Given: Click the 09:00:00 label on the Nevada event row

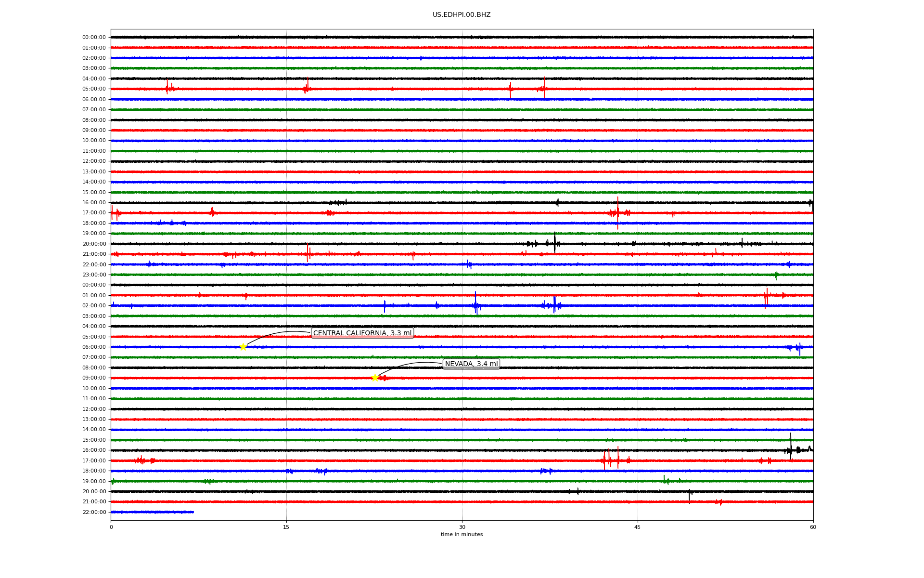Looking at the screenshot, I should [x=94, y=378].
